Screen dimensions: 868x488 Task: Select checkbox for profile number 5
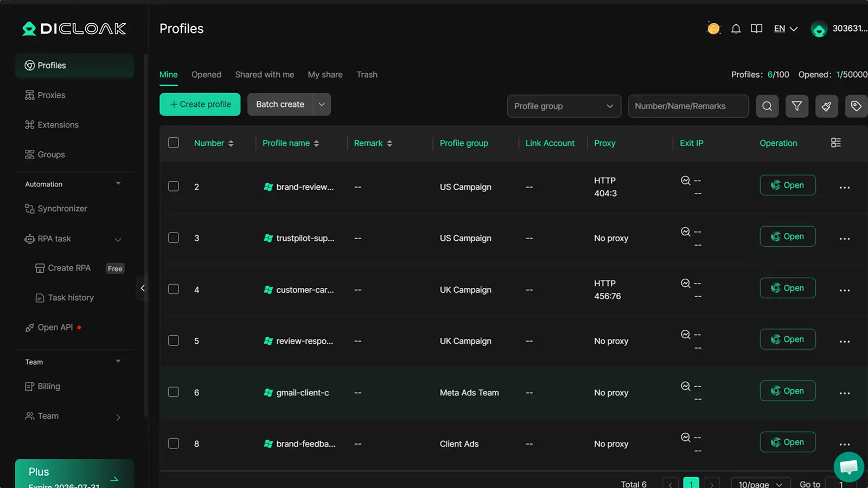[174, 341]
